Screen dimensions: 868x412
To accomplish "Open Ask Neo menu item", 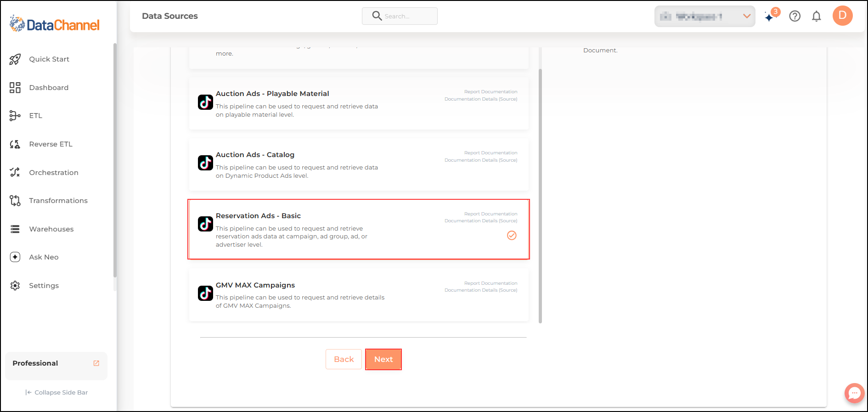I will pyautogui.click(x=44, y=257).
